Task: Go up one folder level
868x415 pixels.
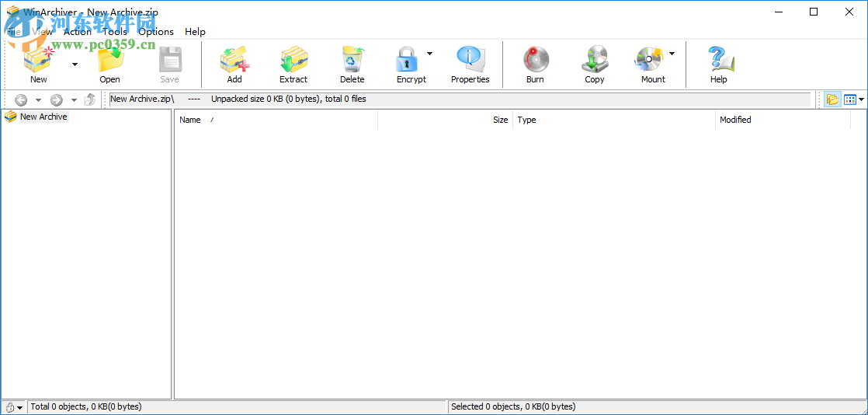Action: click(x=90, y=99)
